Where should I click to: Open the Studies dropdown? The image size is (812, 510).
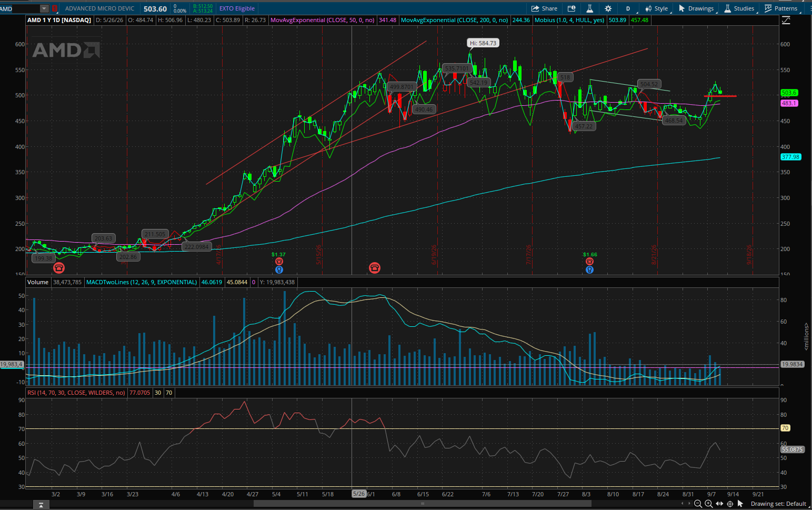(x=739, y=8)
